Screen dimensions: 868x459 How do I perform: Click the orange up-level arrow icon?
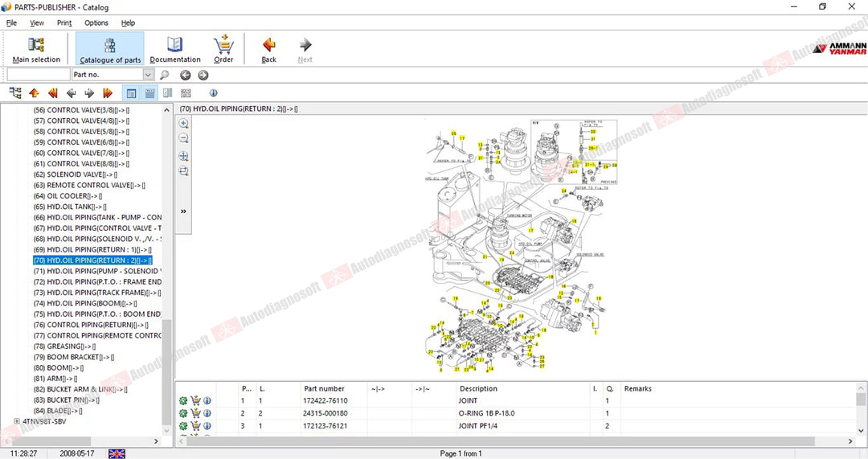click(35, 93)
